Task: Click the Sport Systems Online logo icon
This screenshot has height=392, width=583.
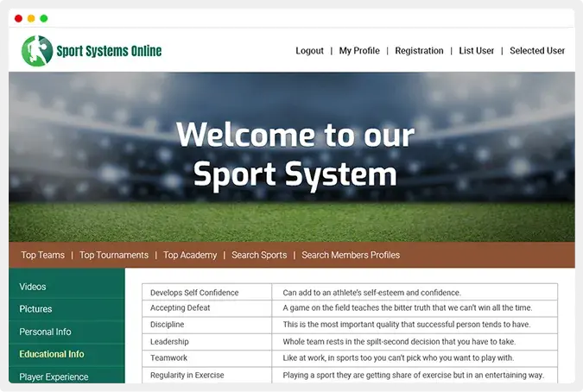Action: pos(37,51)
